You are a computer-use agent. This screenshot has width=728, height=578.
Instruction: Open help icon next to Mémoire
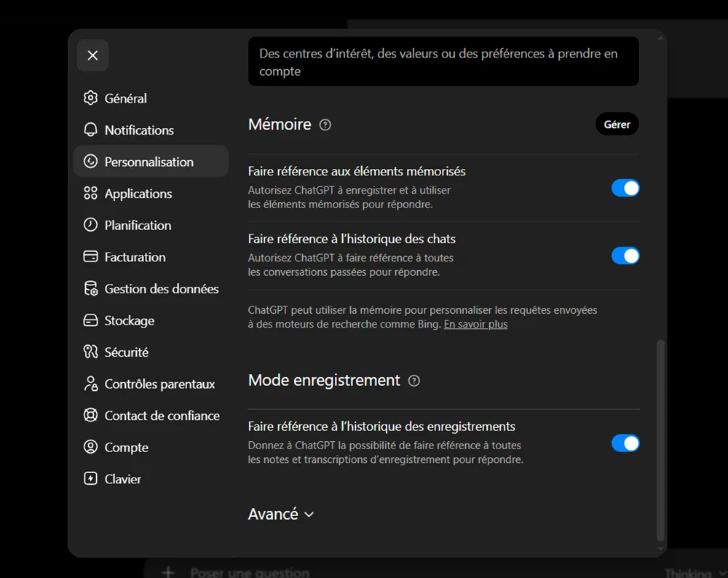325,125
